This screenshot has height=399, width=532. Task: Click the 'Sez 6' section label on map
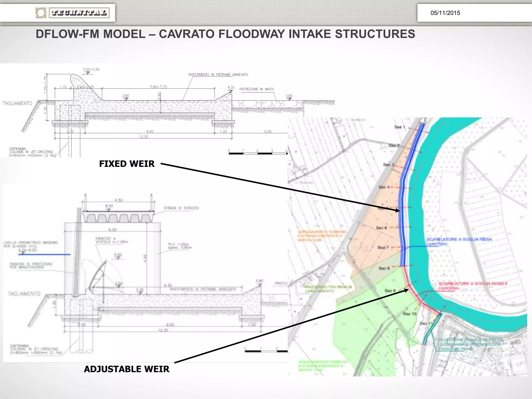[x=382, y=228]
